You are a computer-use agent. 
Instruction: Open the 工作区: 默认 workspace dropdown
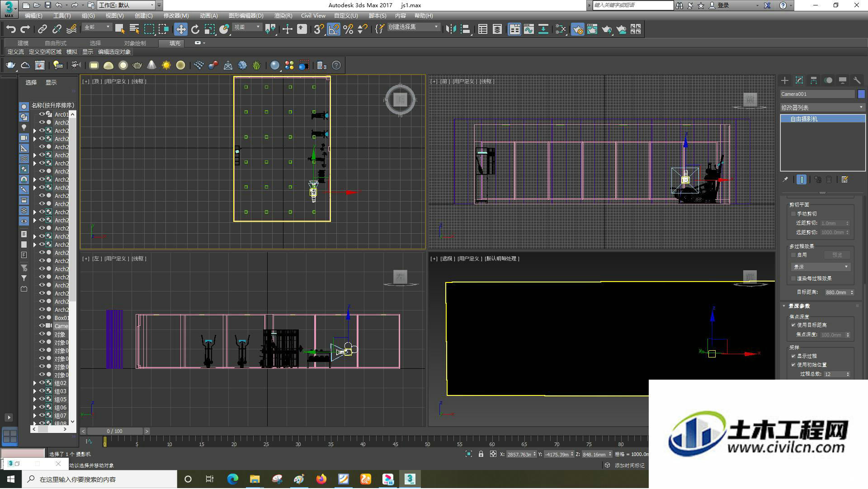click(127, 5)
